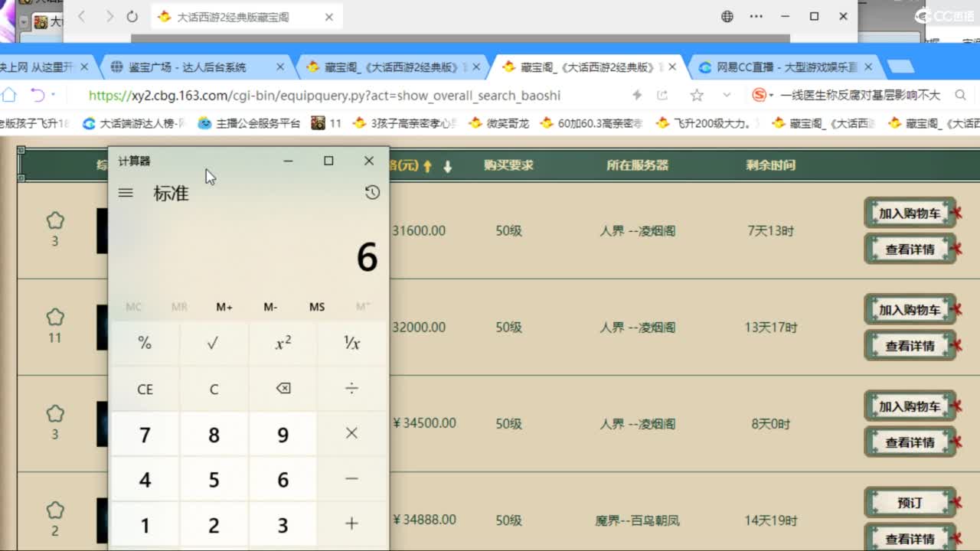Open bookmark 主播公会服务平台
Image resolution: width=980 pixels, height=551 pixels.
click(249, 123)
